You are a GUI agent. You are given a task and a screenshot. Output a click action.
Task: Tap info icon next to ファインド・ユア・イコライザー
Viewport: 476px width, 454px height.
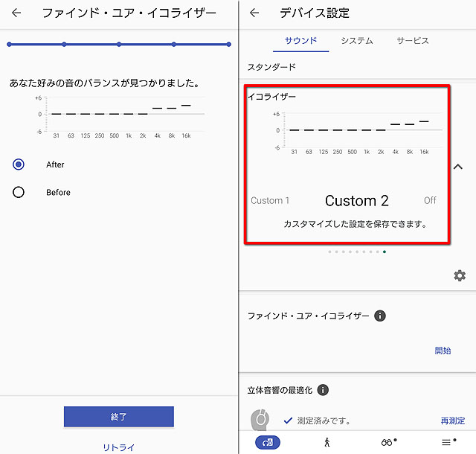[x=380, y=316]
